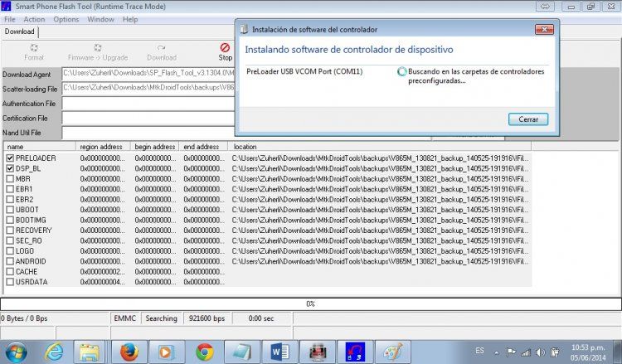The height and width of the screenshot is (364, 622).
Task: Click Cerrar button in driver dialog
Action: point(528,119)
